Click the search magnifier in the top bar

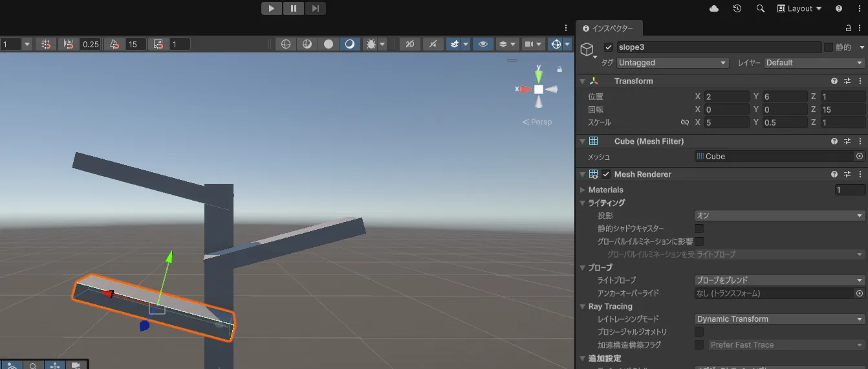[x=761, y=8]
